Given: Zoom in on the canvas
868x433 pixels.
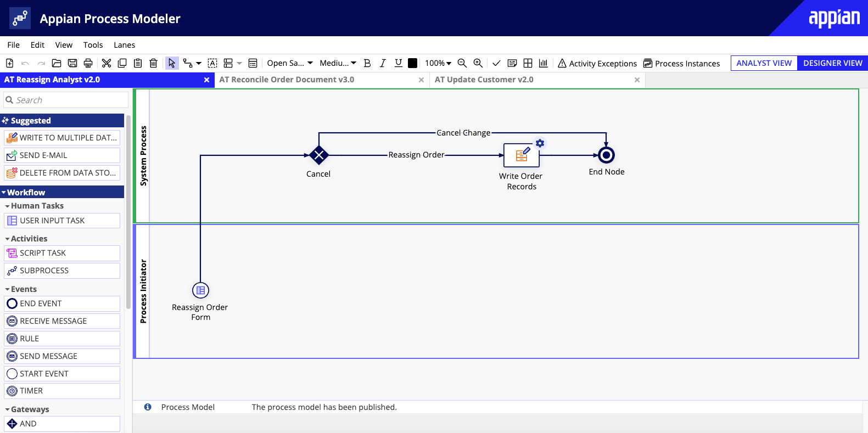Looking at the screenshot, I should [478, 63].
